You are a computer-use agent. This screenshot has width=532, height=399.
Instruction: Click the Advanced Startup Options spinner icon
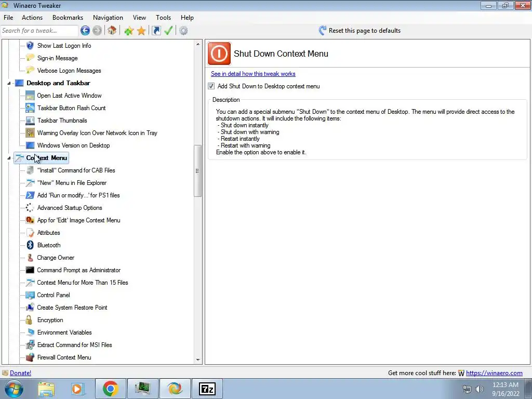[30, 208]
